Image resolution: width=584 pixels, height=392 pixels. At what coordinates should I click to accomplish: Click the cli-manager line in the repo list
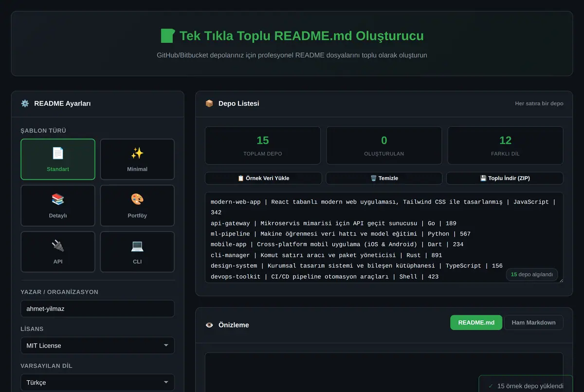pyautogui.click(x=326, y=255)
